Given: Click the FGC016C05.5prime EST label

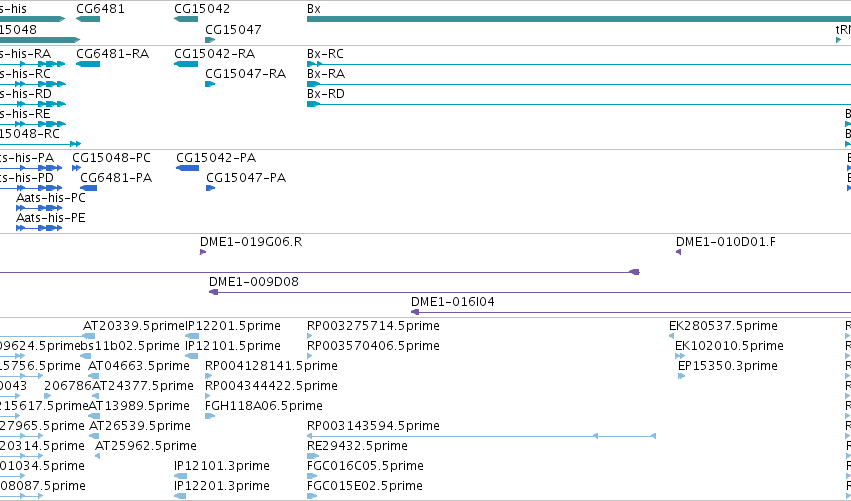Looking at the screenshot, I should tap(365, 466).
